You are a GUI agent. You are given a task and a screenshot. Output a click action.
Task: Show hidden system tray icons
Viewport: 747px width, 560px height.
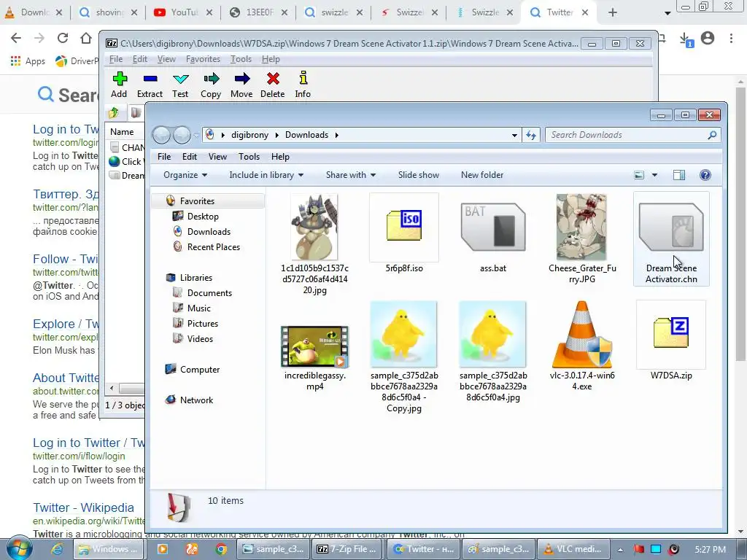(x=620, y=550)
